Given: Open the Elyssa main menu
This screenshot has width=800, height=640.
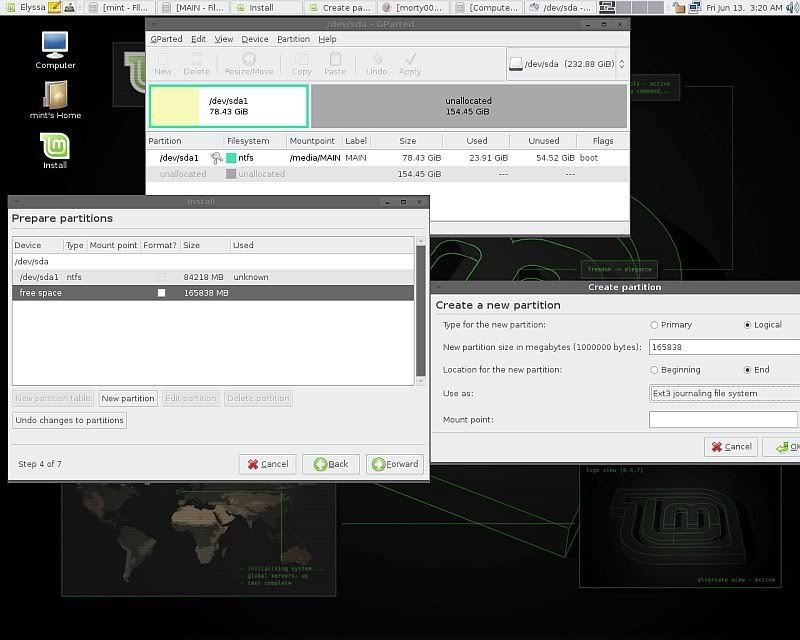Looking at the screenshot, I should [26, 7].
